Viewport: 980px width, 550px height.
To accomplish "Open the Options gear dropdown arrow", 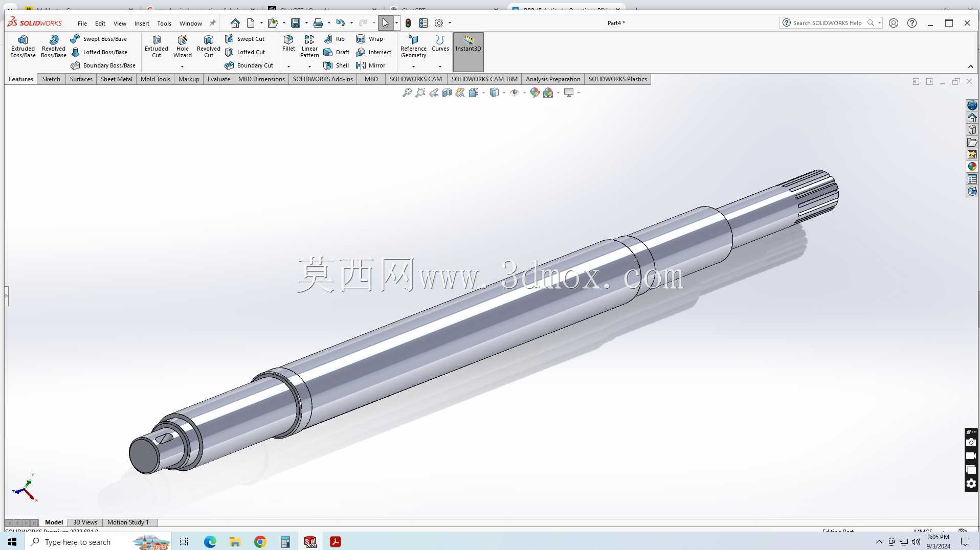I will pyautogui.click(x=450, y=23).
